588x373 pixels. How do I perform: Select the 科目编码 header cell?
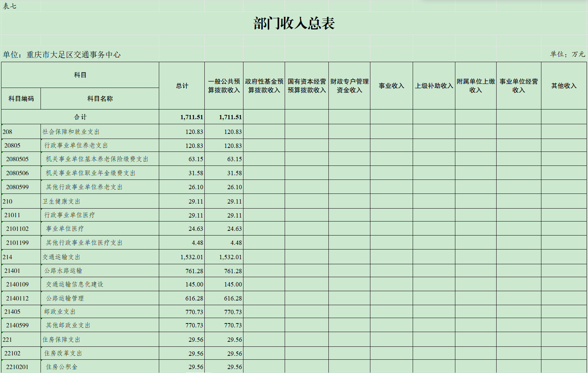click(21, 99)
